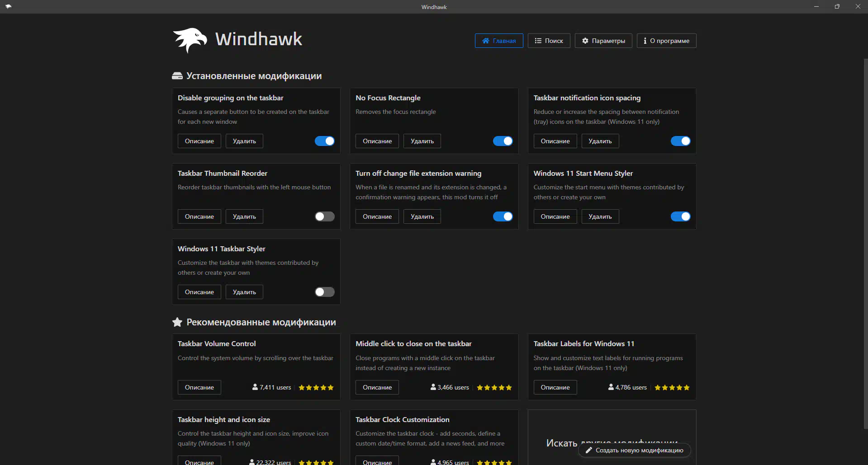Open the О программе tab
The image size is (868, 465).
[x=666, y=41]
